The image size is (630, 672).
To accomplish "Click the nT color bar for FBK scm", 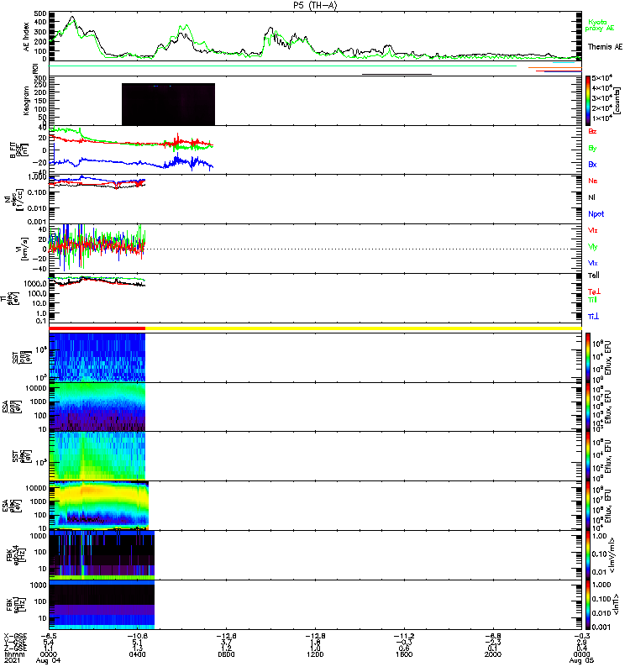I will 588,604.
